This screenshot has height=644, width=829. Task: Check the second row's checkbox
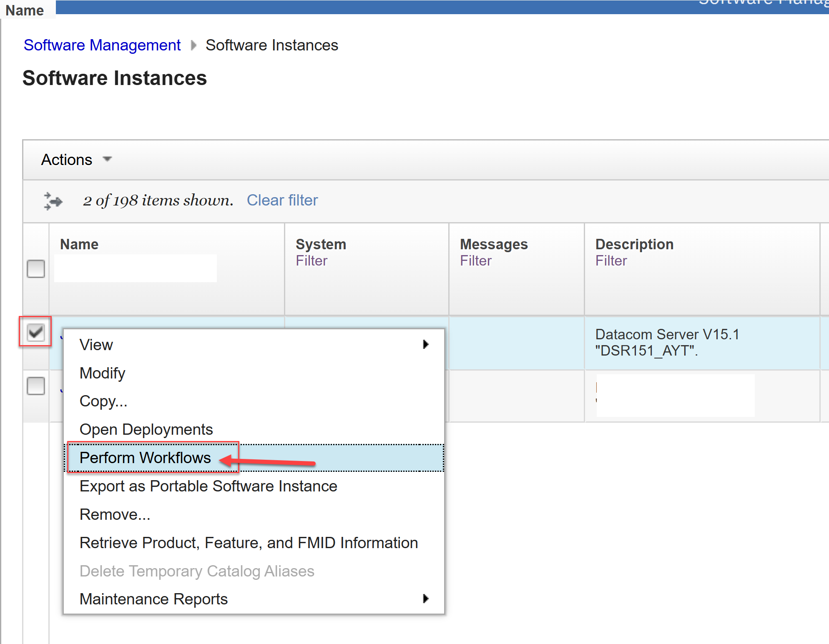36,386
